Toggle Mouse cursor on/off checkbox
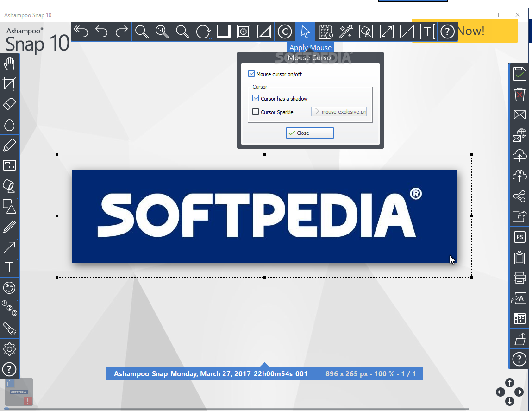532x411 pixels. 251,74
